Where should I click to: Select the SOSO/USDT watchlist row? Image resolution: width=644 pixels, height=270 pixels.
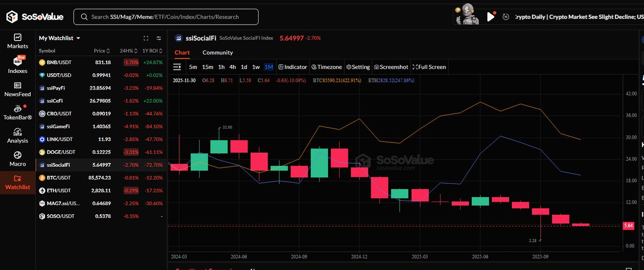100,216
